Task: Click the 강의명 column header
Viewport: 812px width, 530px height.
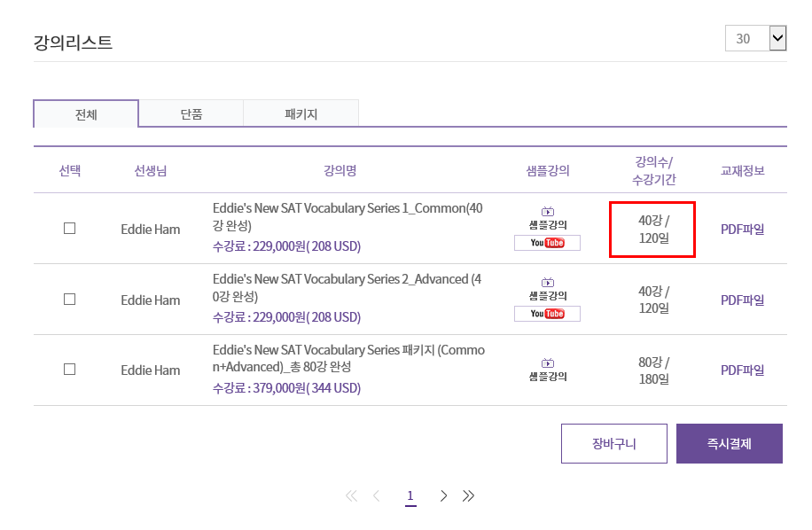Action: 340,170
